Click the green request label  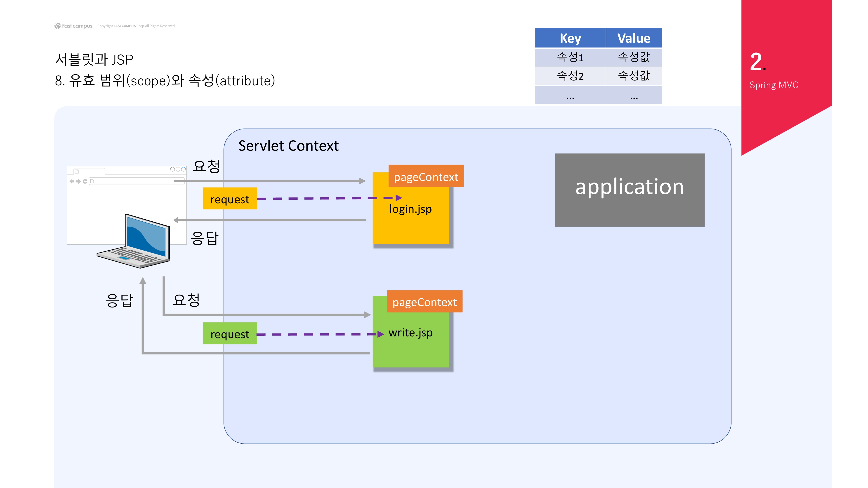(x=230, y=333)
